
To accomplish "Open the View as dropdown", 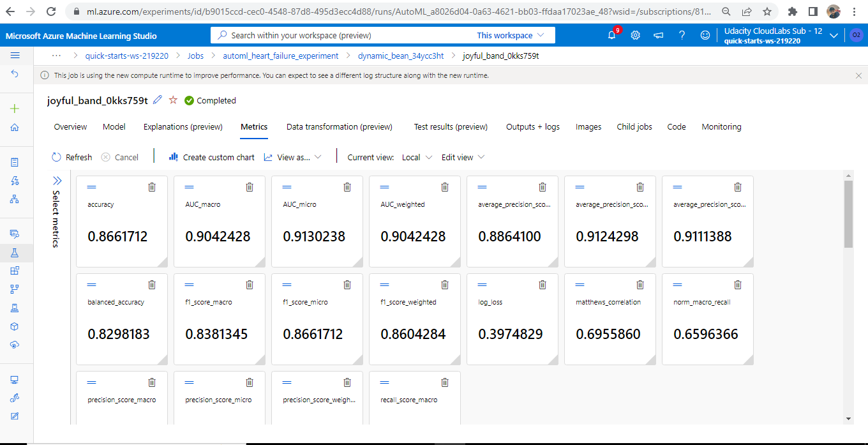I will click(293, 157).
